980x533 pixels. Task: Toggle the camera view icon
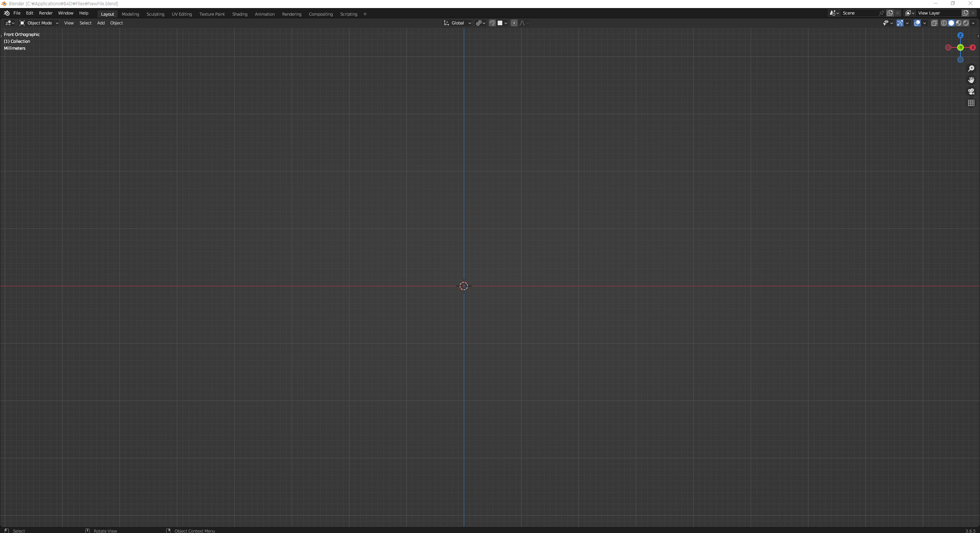[971, 91]
